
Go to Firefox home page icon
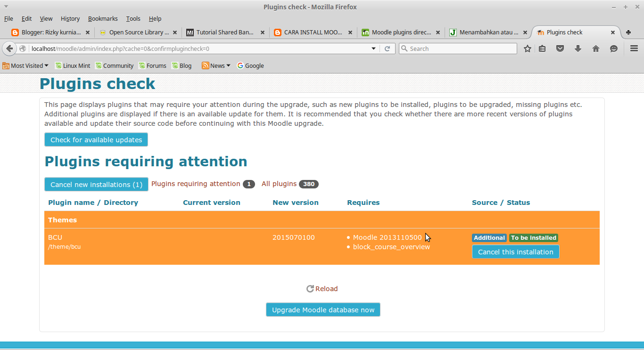click(596, 49)
